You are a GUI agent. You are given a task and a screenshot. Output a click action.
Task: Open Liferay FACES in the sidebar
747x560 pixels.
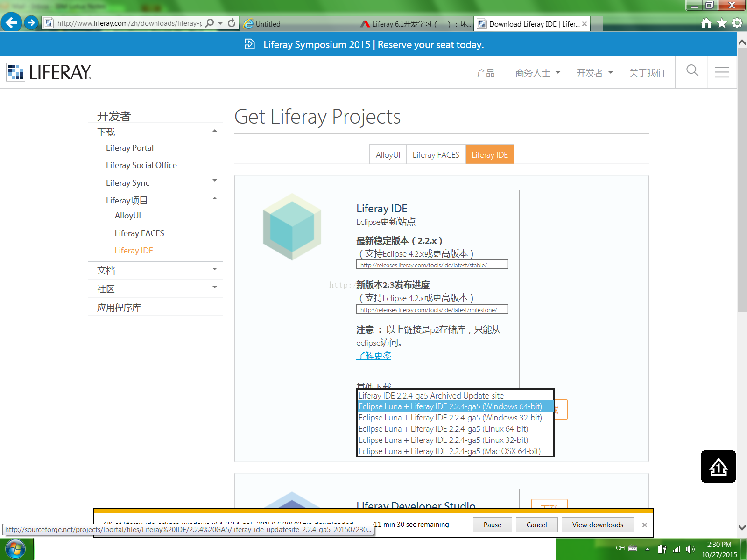tap(140, 233)
